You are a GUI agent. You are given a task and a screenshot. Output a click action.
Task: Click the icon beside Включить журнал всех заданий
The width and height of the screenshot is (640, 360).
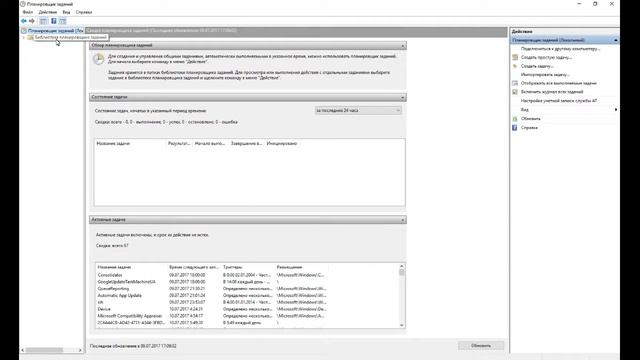515,92
